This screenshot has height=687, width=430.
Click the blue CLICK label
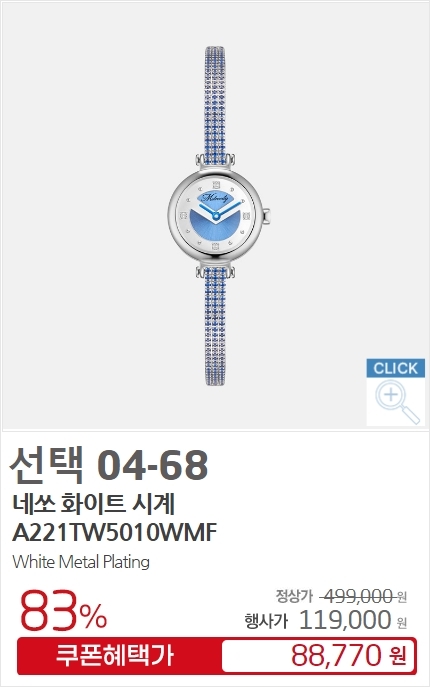(396, 368)
